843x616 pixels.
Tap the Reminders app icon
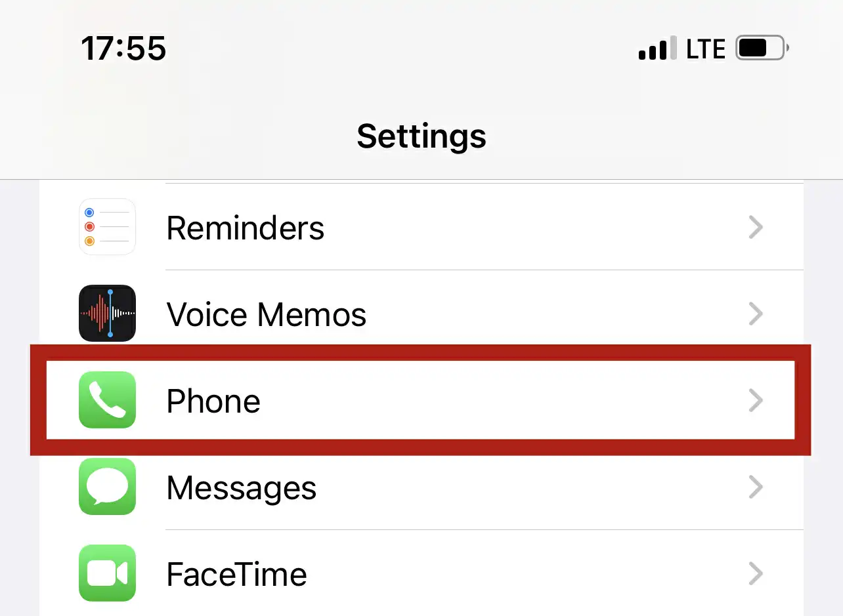pos(107,227)
